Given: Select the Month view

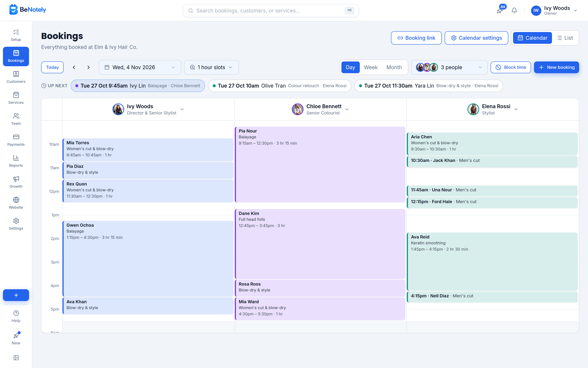Looking at the screenshot, I should pos(394,67).
